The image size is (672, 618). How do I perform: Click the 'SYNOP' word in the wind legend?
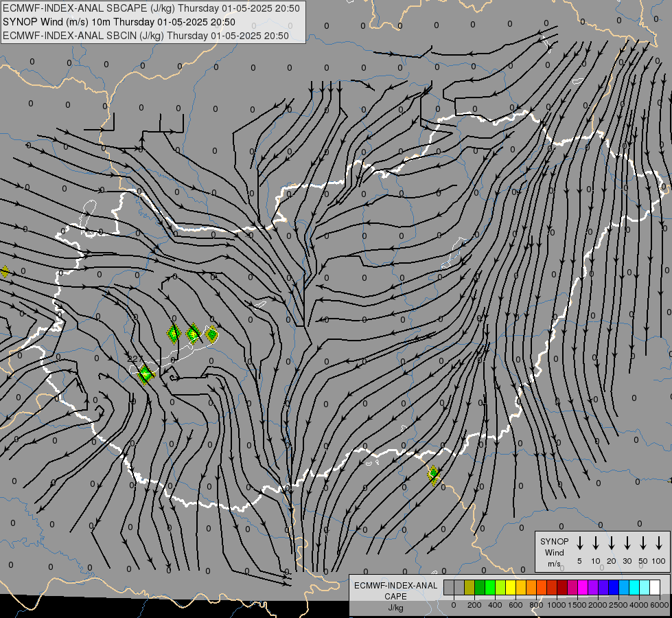[x=554, y=542]
